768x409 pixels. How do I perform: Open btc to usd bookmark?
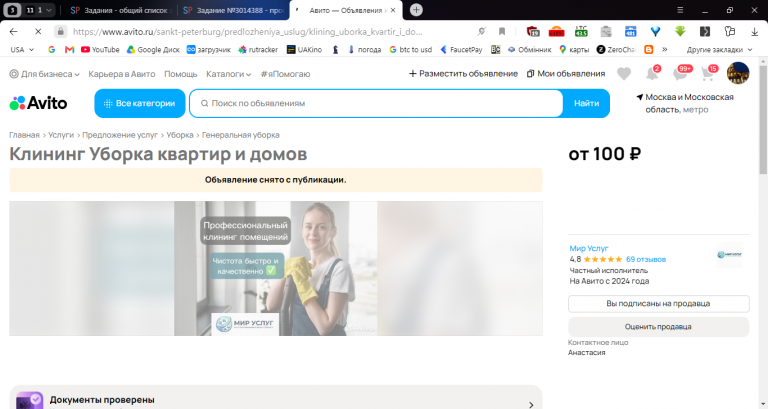point(410,49)
